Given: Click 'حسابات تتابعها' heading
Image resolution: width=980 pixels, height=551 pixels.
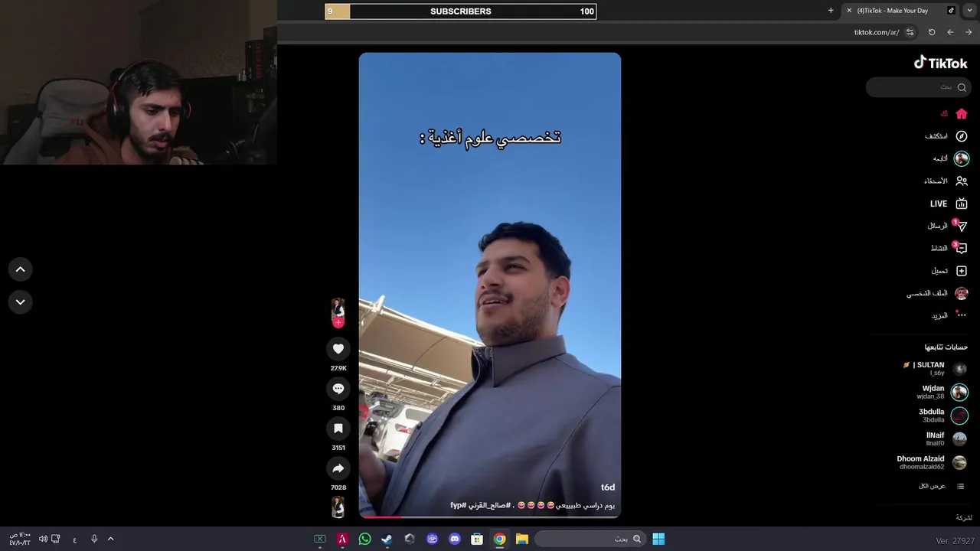Looking at the screenshot, I should point(946,347).
